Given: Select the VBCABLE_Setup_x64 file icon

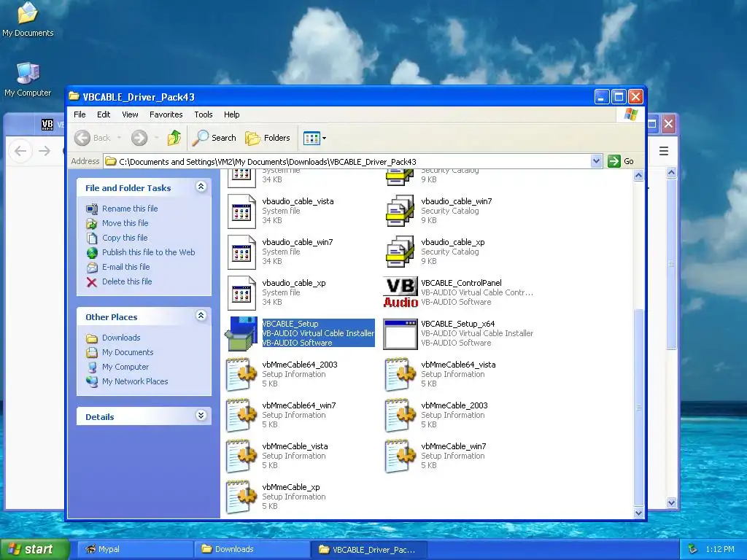Looking at the screenshot, I should [x=400, y=334].
